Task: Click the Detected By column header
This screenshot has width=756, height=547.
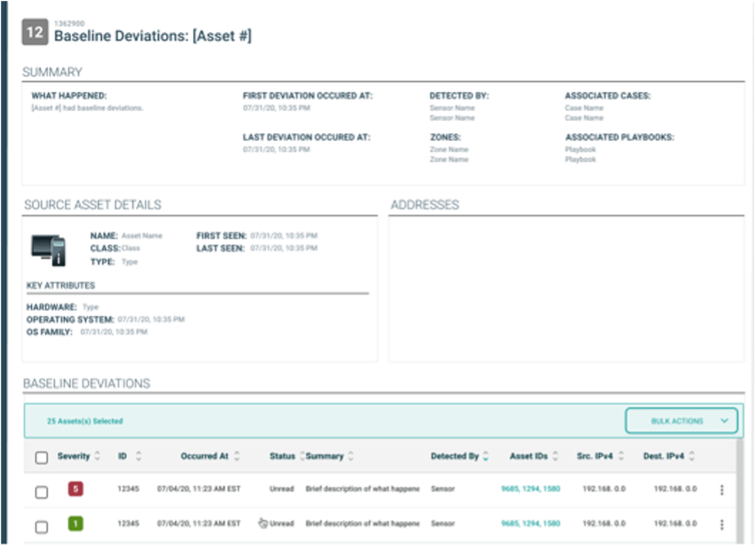Action: click(x=454, y=456)
